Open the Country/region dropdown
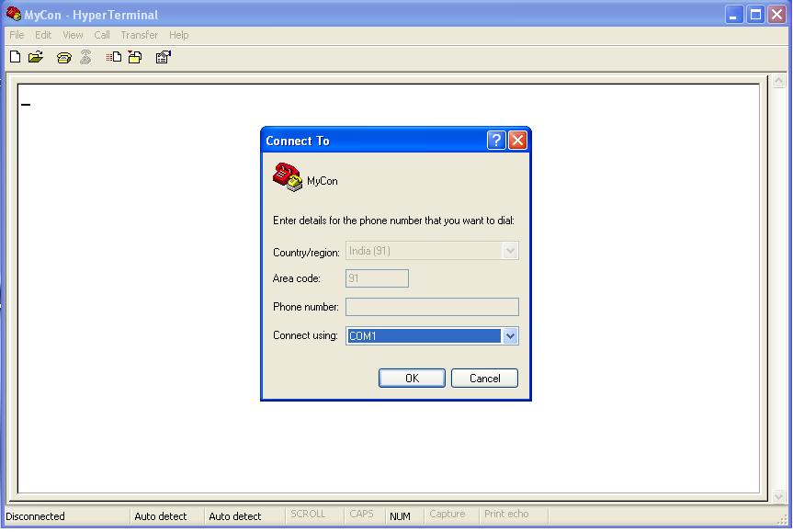Image resolution: width=793 pixels, height=532 pixels. point(511,250)
